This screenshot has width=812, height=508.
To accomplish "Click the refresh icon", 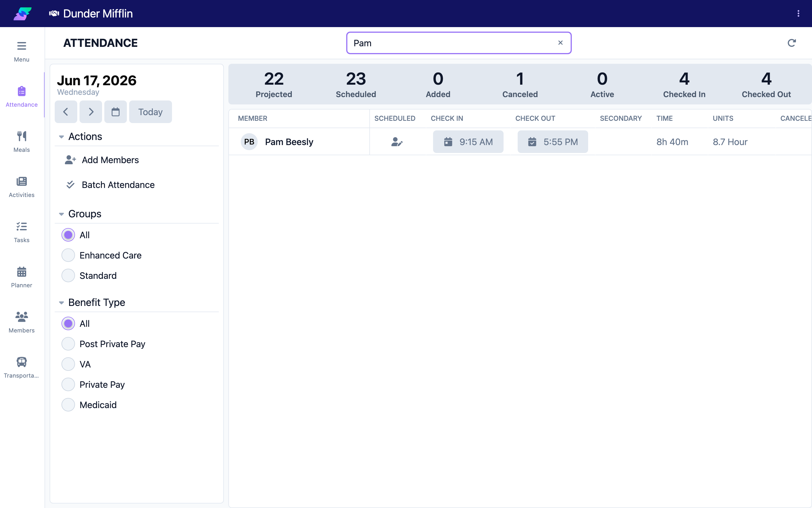I will [791, 43].
